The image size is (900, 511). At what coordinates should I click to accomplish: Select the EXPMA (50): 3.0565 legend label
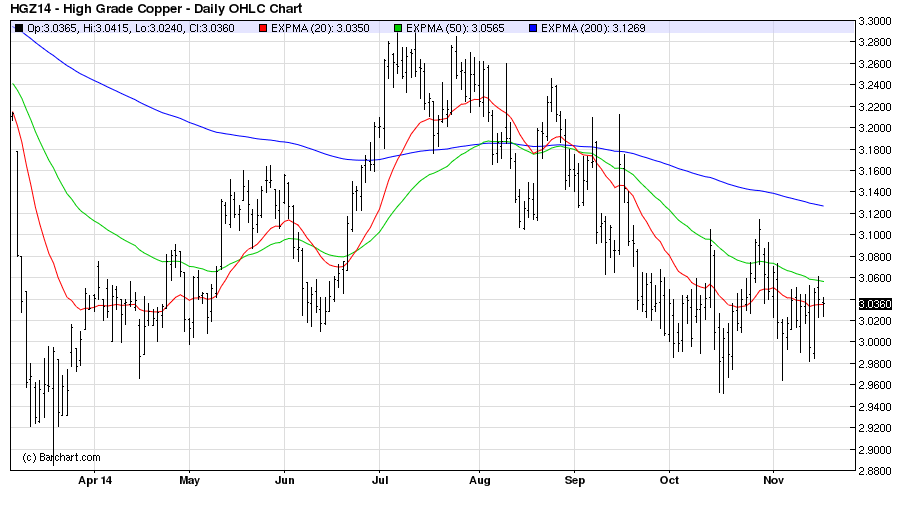[458, 28]
